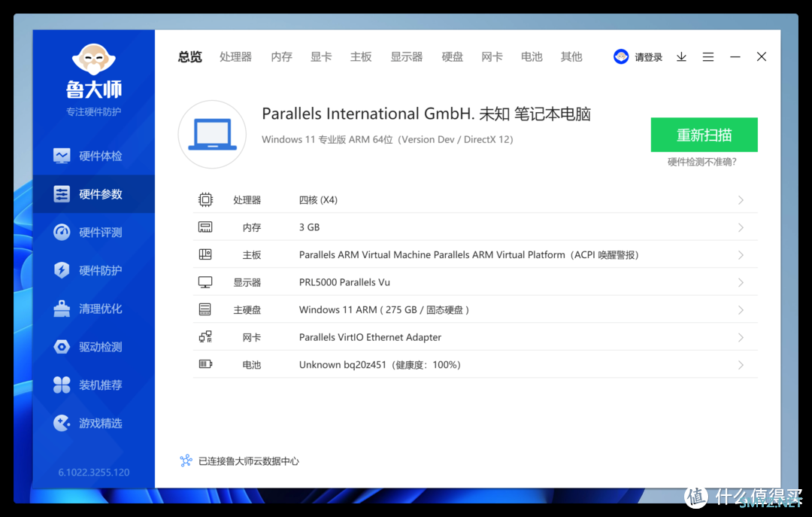
Task: Click Unknown bq20z451 battery value
Action: pyautogui.click(x=380, y=365)
